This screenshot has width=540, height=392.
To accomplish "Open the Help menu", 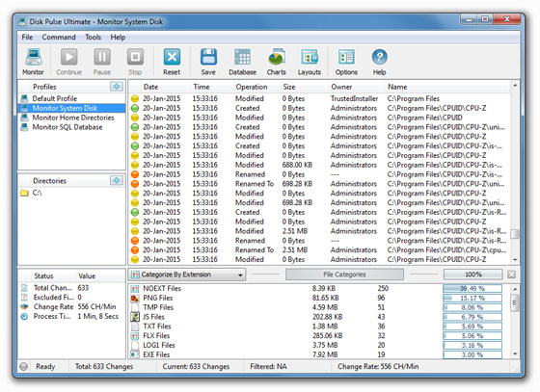I will pyautogui.click(x=118, y=38).
